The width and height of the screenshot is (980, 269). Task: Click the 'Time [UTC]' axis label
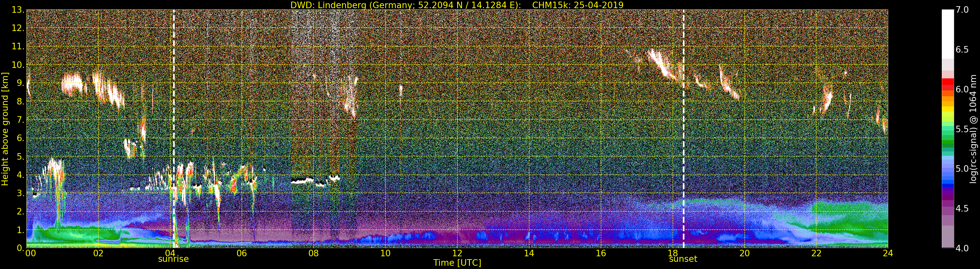point(457,263)
